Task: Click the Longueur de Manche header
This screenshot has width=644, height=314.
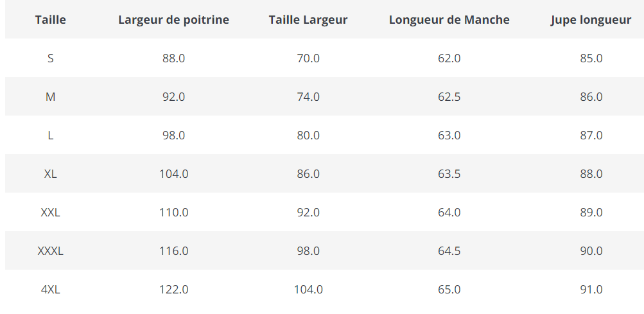Action: (449, 20)
